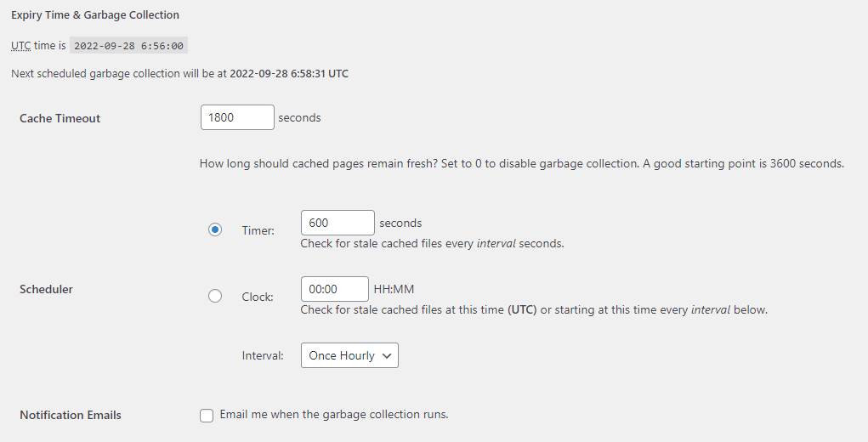Click the Expiry Time & Garbage Collection heading
The image size is (868, 442).
[95, 14]
